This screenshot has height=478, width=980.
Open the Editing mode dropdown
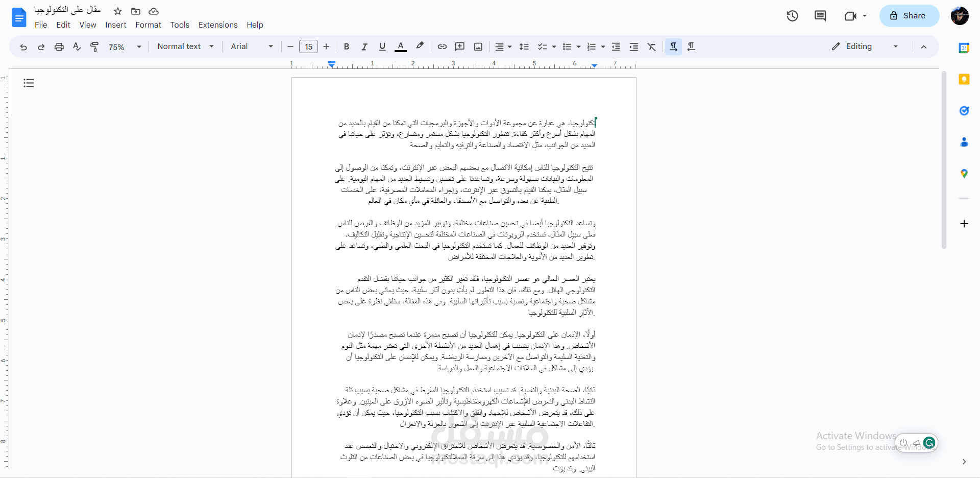[865, 46]
